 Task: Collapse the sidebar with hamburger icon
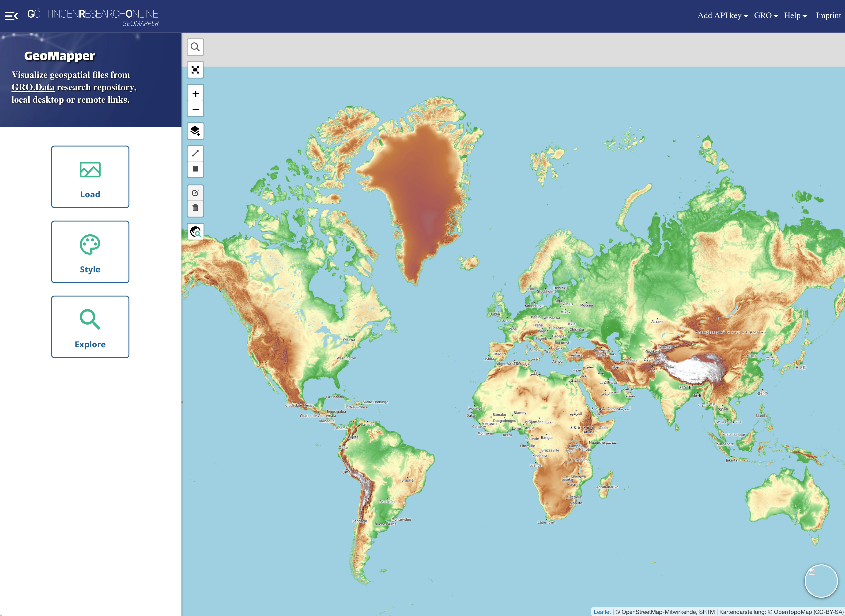(11, 16)
